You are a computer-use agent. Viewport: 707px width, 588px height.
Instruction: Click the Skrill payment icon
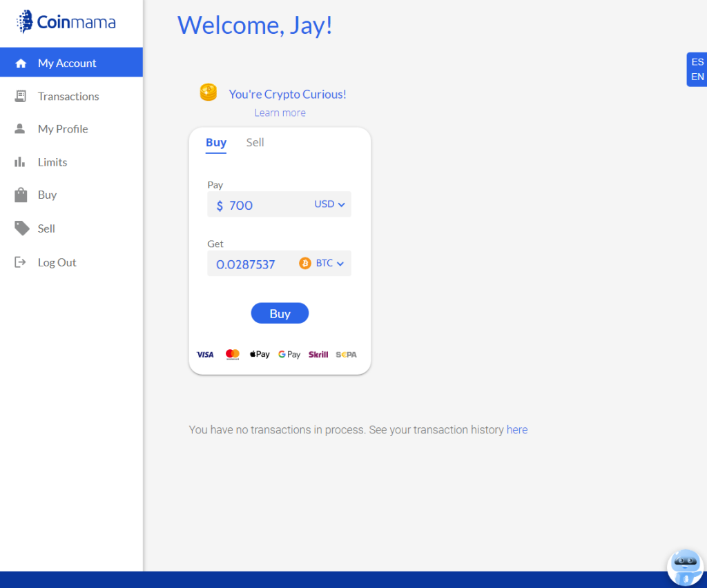318,354
